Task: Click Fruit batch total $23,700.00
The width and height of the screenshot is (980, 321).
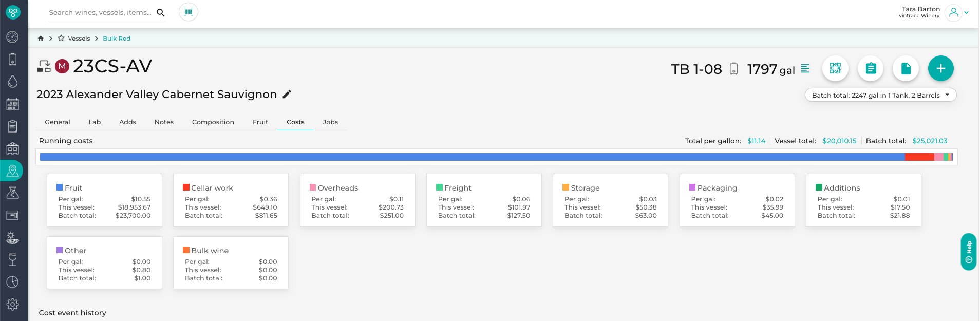Action: 133,216
